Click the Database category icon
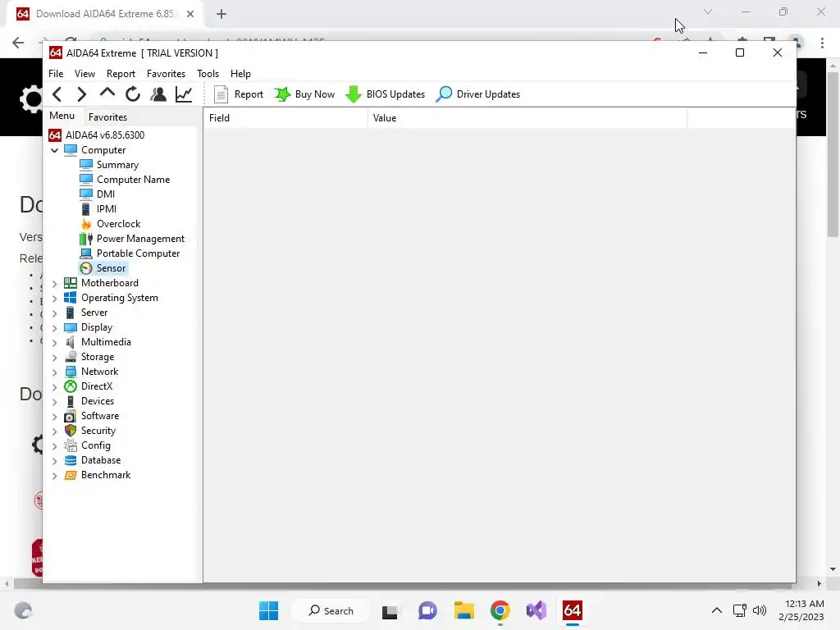The height and width of the screenshot is (630, 840). tap(71, 460)
